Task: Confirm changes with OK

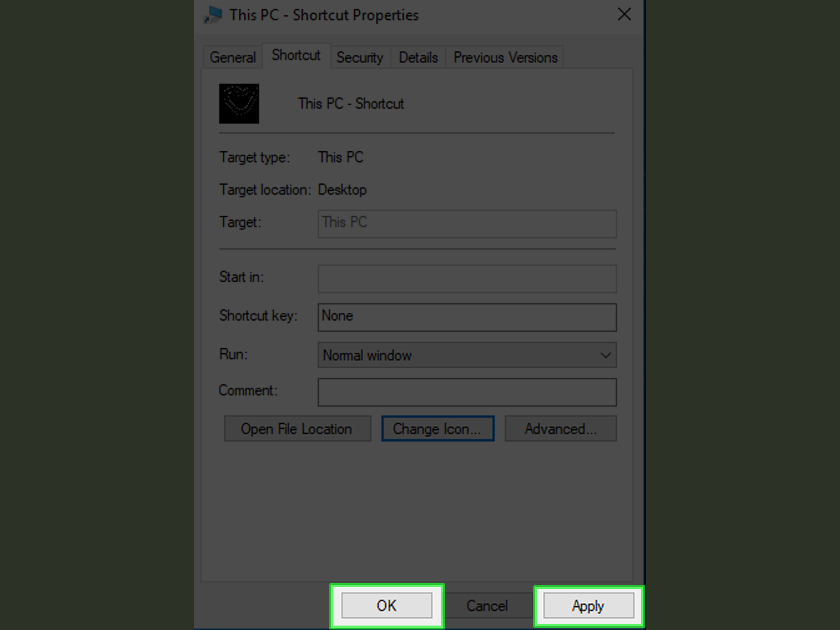Action: 387,606
